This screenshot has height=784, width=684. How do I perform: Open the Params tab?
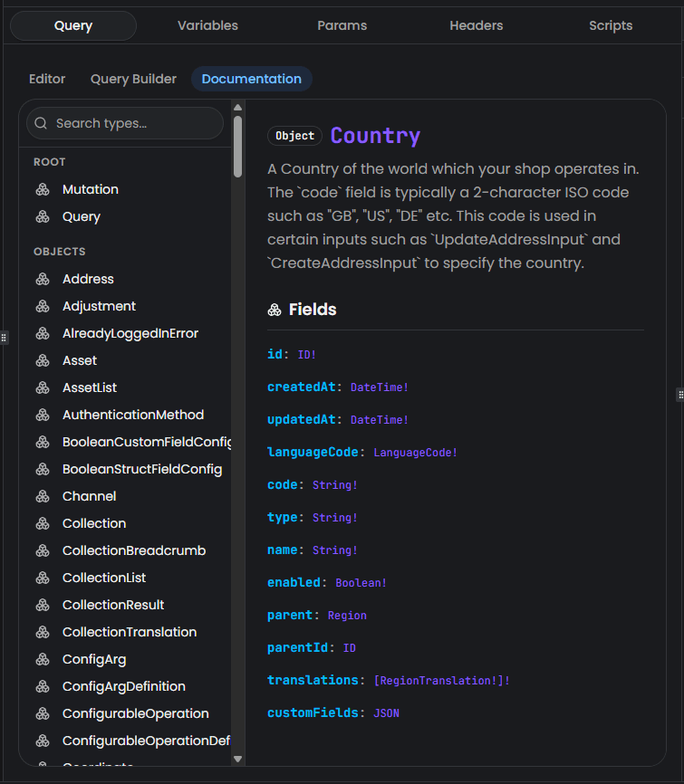point(342,25)
